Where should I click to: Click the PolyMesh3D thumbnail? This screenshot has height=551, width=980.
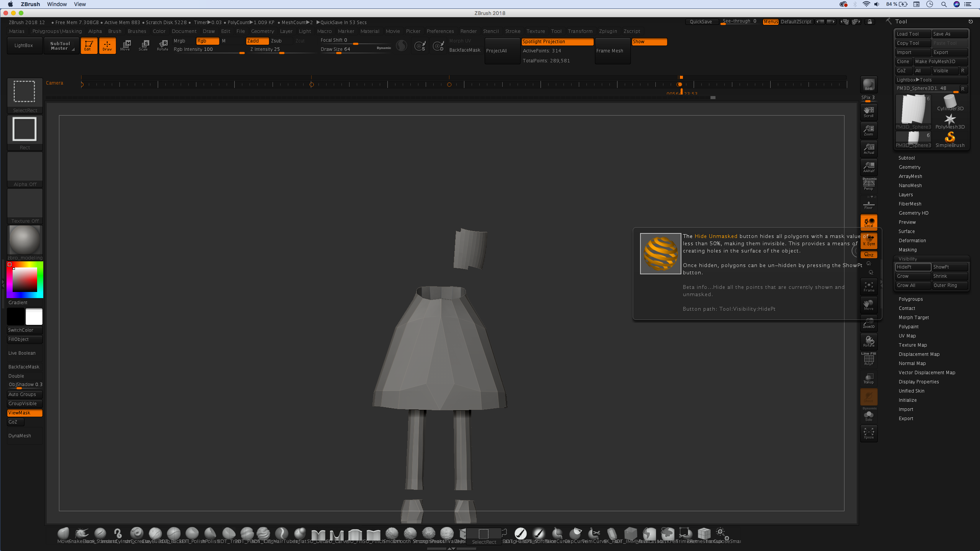(951, 120)
